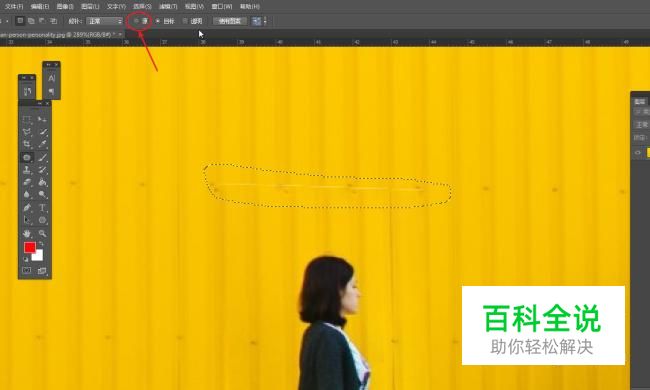This screenshot has width=650, height=390.
Task: Open the 帮助(H) menu
Action: [250, 6]
